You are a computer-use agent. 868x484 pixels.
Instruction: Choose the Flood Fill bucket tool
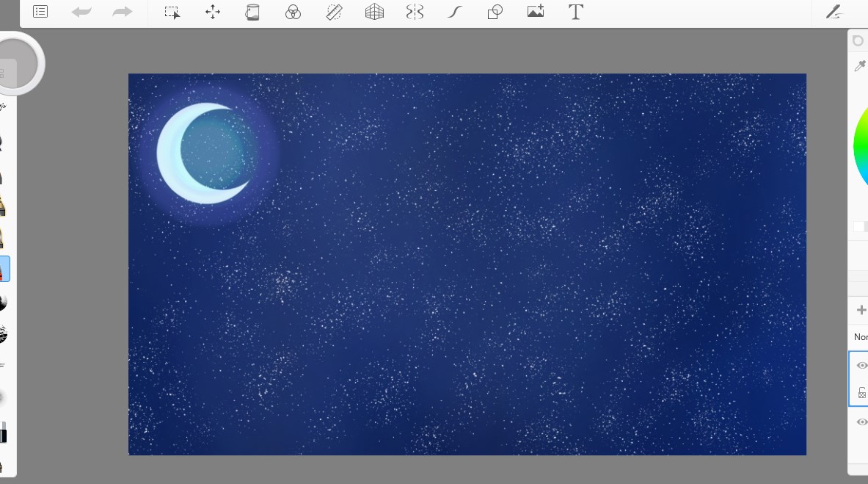click(252, 12)
